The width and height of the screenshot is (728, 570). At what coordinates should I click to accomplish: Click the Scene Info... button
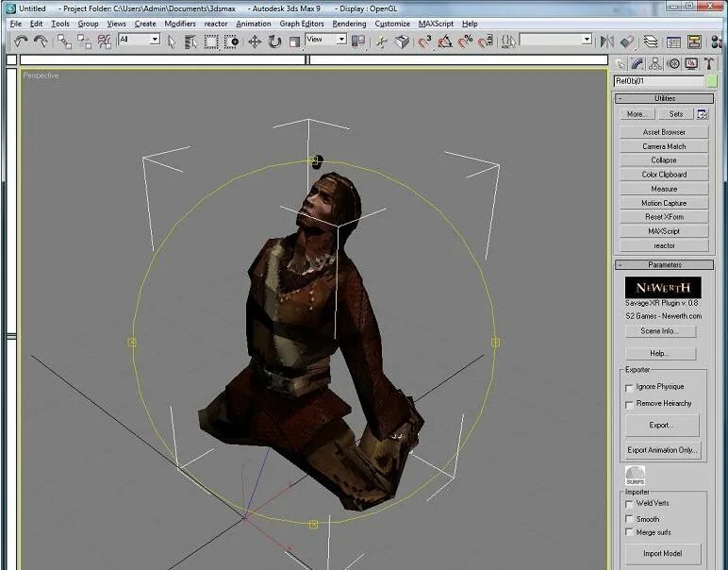click(660, 331)
